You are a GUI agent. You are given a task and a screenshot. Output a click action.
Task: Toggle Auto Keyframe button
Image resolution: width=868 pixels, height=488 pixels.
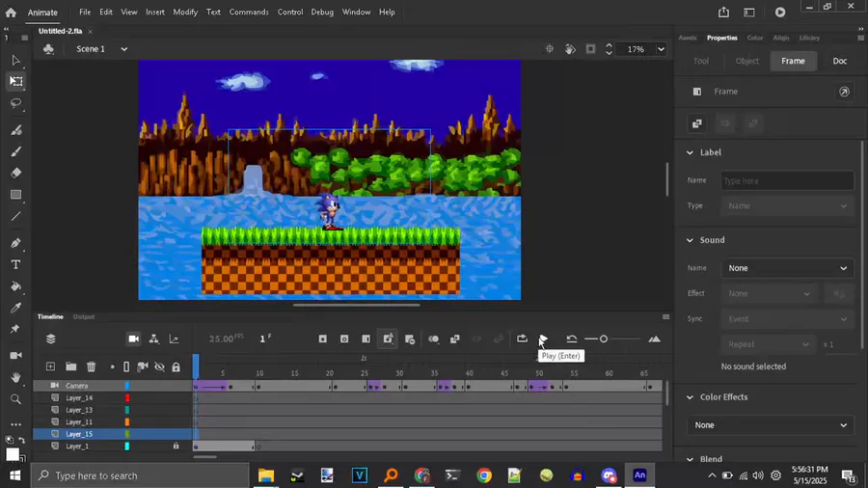[388, 339]
